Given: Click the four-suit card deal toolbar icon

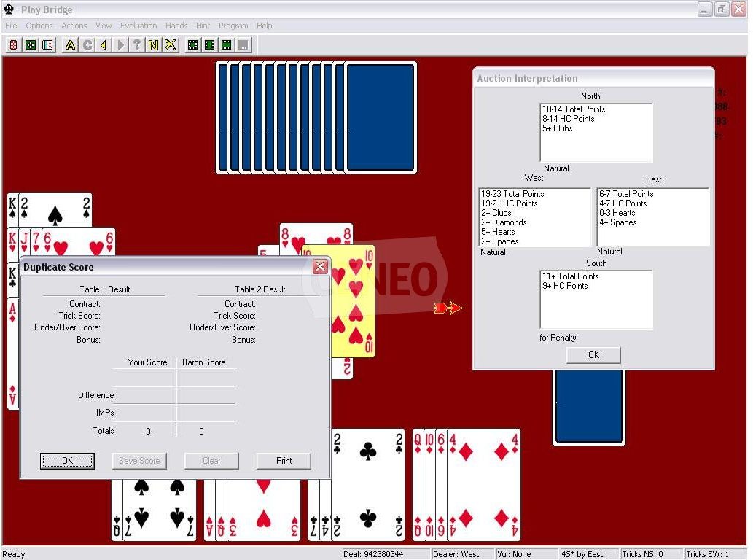Looking at the screenshot, I should (30, 45).
